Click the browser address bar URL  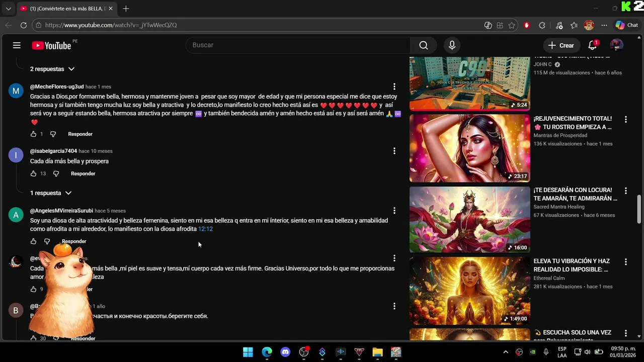pos(111,25)
